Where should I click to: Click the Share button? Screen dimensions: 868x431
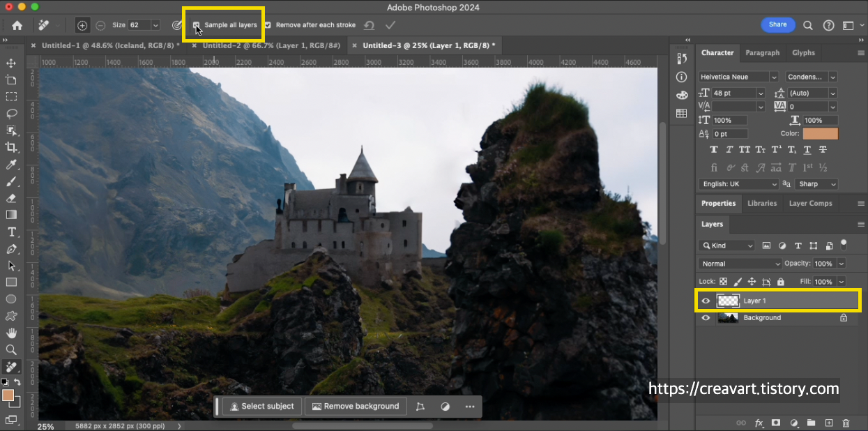777,24
